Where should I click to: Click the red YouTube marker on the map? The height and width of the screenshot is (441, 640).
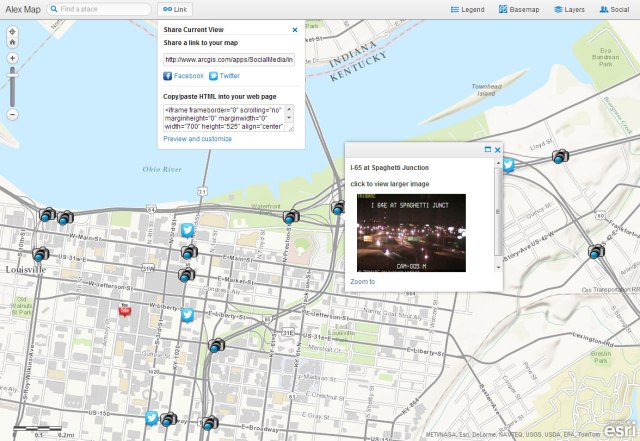click(x=126, y=311)
